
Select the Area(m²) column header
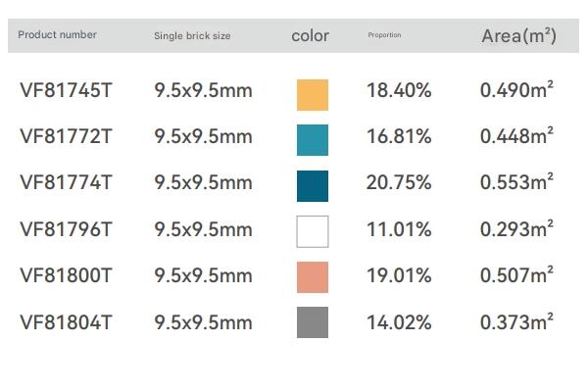[x=519, y=36]
